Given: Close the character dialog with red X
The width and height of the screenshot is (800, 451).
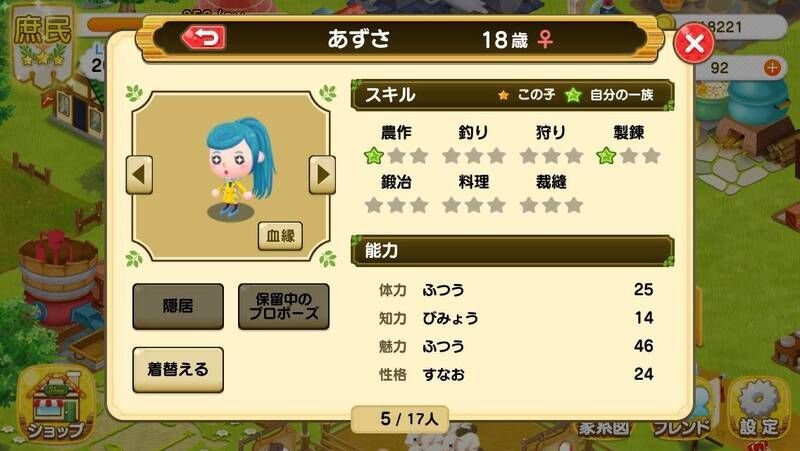Looking at the screenshot, I should (694, 43).
